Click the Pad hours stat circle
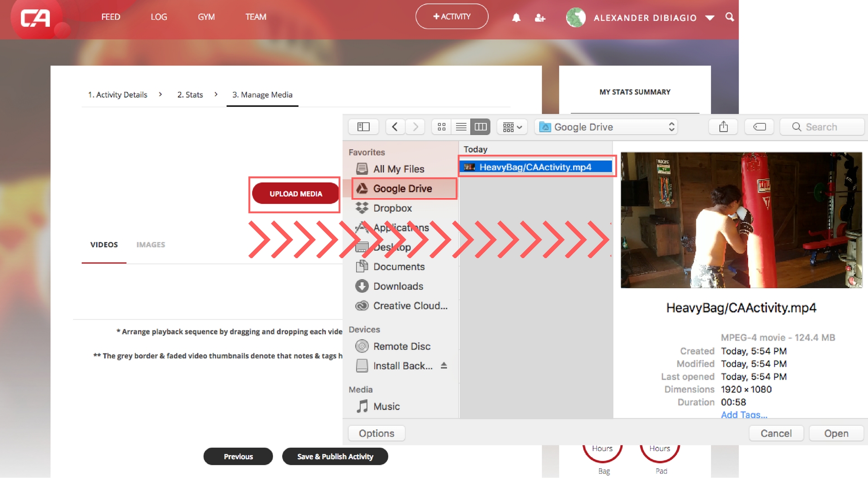Screen dimensions: 868x488 (660, 454)
